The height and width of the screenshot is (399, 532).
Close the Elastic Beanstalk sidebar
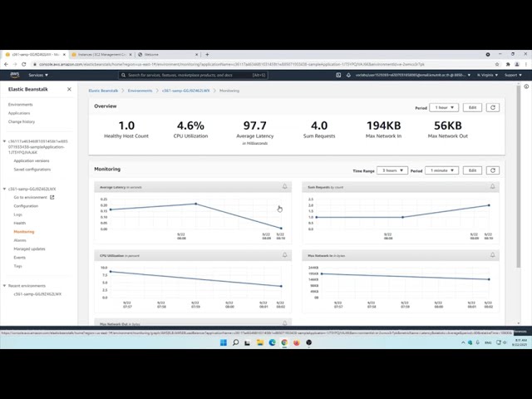click(69, 89)
